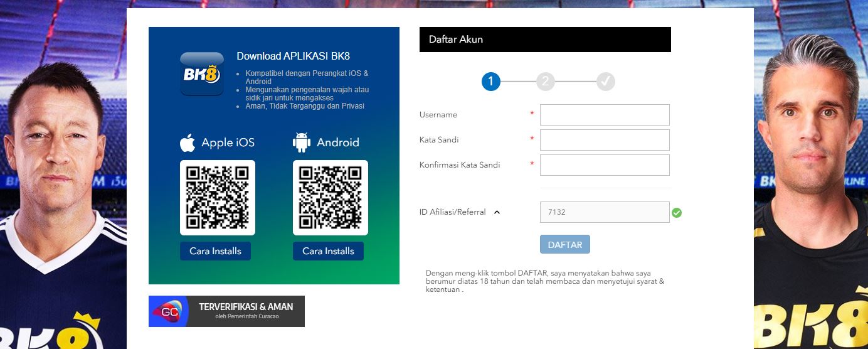This screenshot has width=868, height=349.
Task: Click the Android QR code
Action: (x=331, y=198)
